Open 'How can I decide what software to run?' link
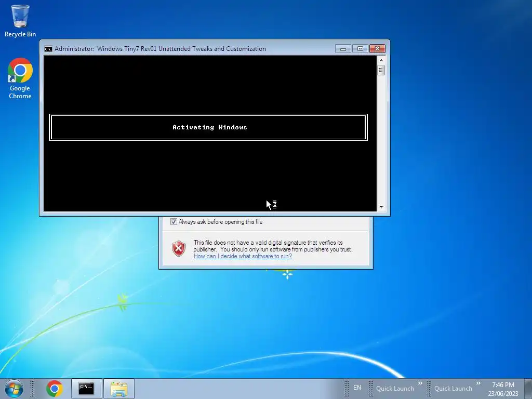 tap(243, 256)
